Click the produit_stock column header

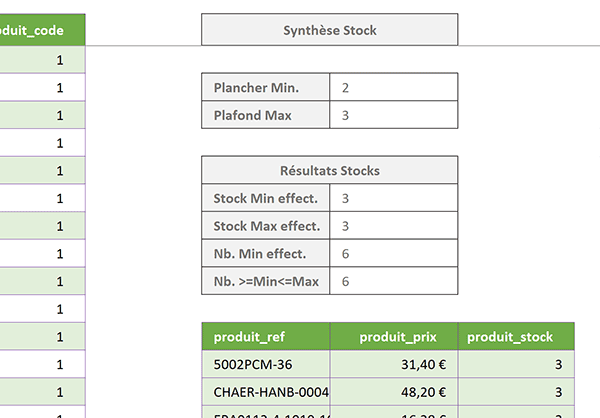pyautogui.click(x=516, y=336)
